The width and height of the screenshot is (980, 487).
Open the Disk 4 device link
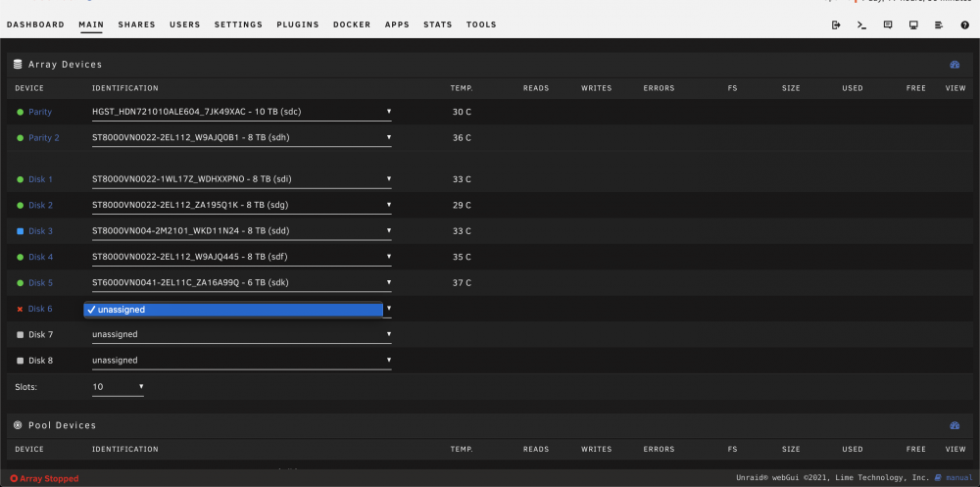pyautogui.click(x=40, y=257)
